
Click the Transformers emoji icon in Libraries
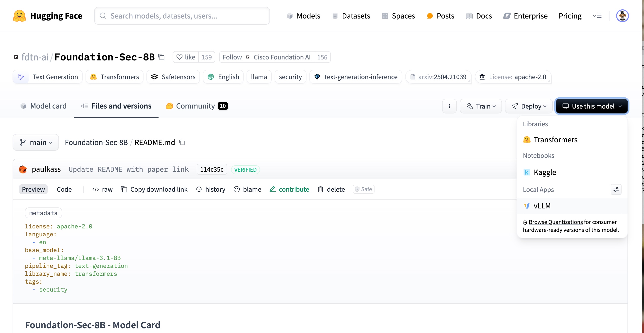[x=527, y=140]
